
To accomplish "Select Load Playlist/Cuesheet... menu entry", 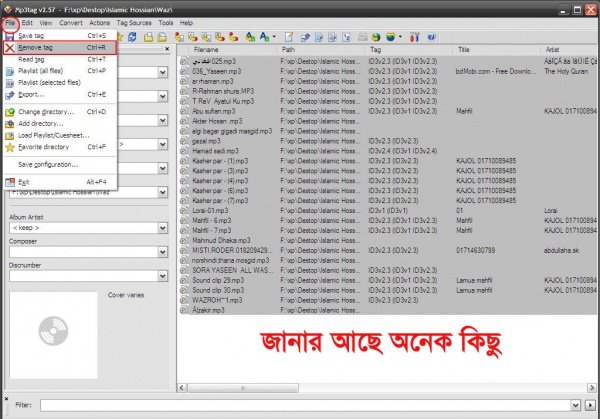I will coord(60,135).
